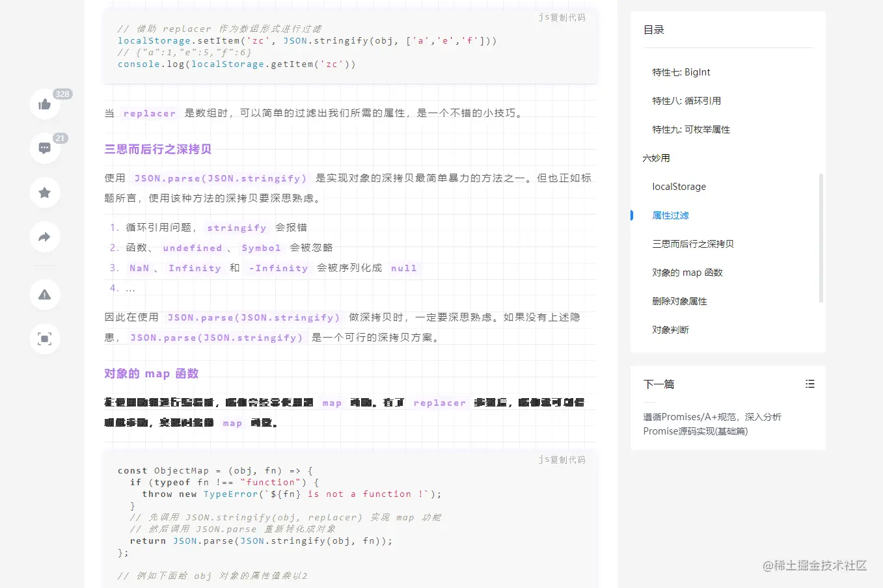Click the inline replacer code after 当
Image resolution: width=883 pixels, height=588 pixels.
150,113
